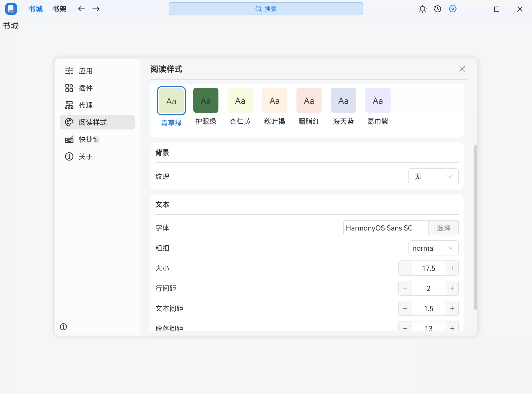The image size is (532, 394).
Task: Click the info icon at panel bottom left
Action: pos(63,326)
